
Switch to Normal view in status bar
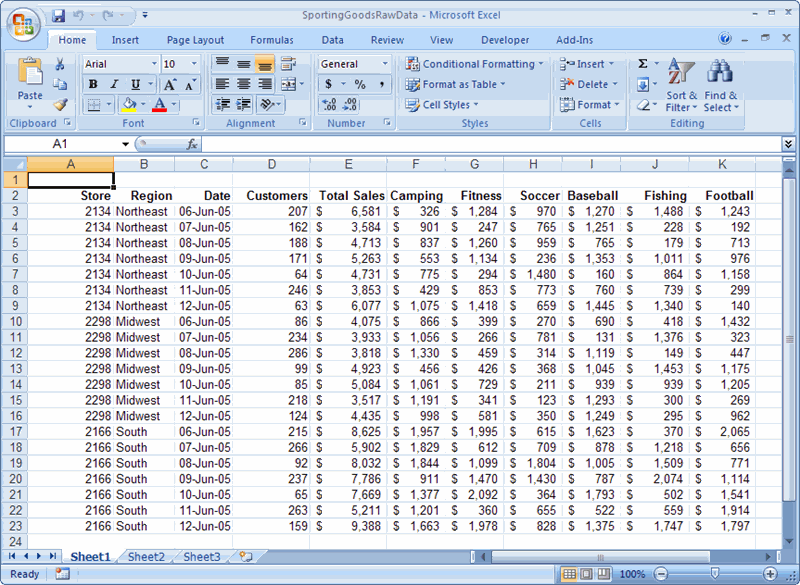(569, 574)
